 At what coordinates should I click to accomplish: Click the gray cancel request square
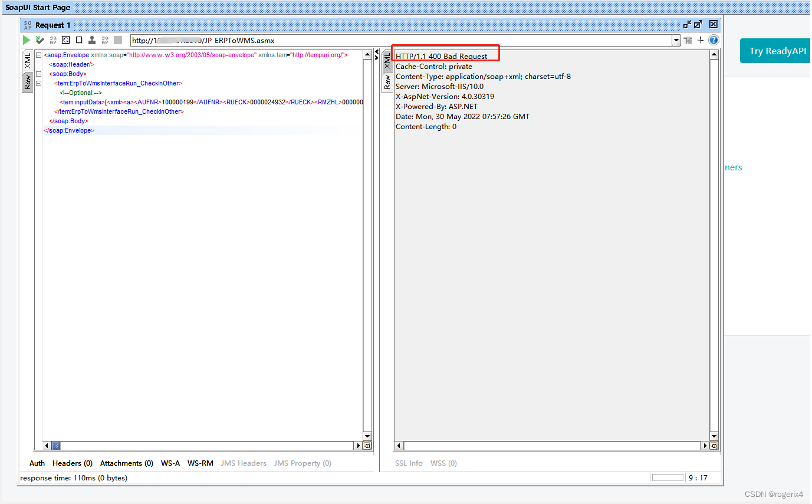coord(118,40)
